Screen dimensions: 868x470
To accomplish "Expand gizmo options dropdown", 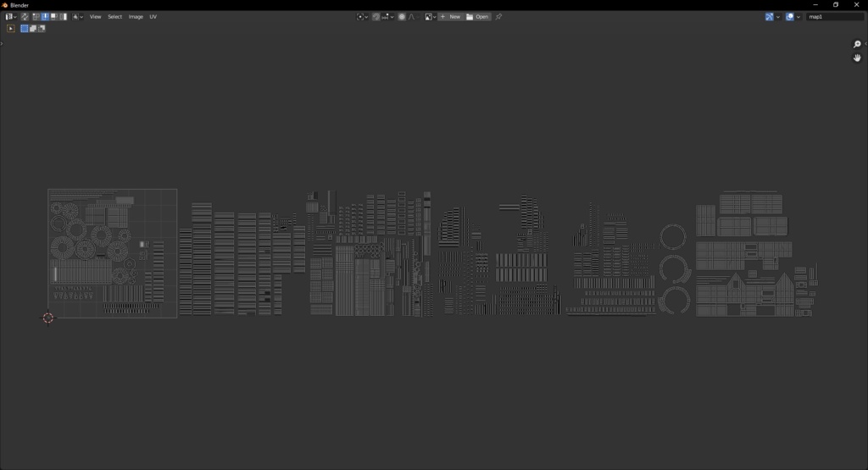I will point(778,17).
